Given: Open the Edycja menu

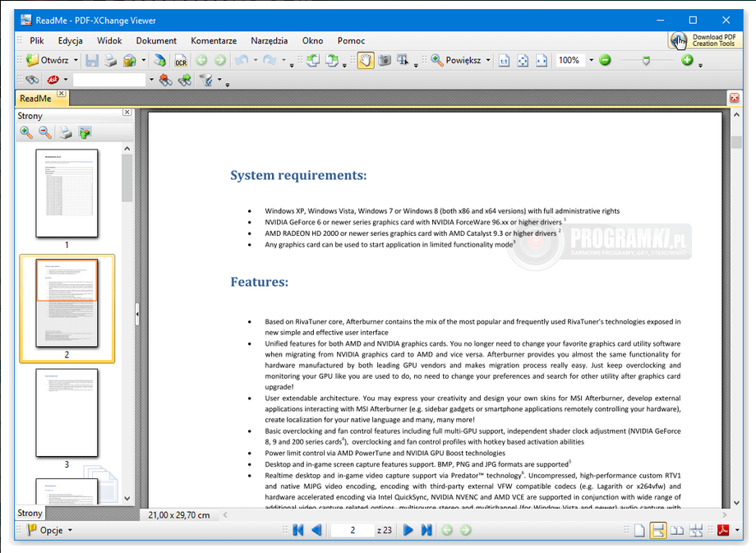Looking at the screenshot, I should (x=71, y=41).
